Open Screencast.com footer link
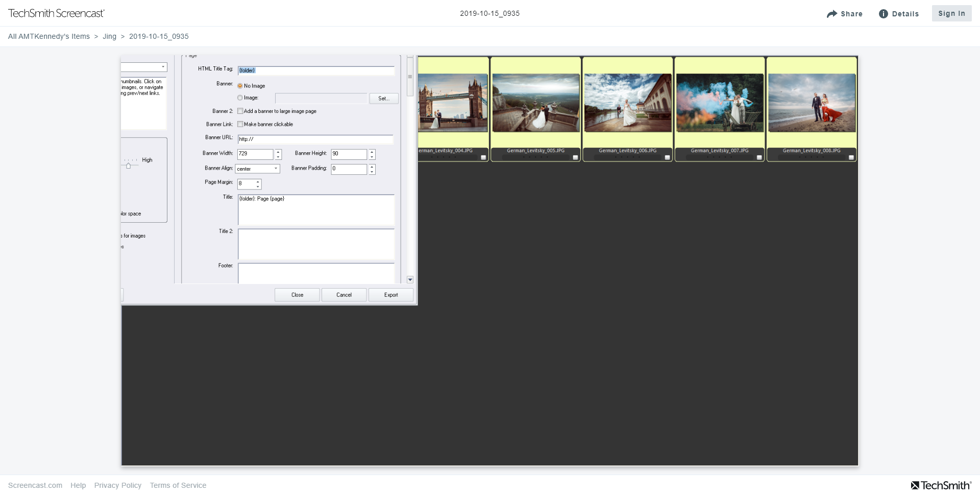980x495 pixels. [x=35, y=485]
